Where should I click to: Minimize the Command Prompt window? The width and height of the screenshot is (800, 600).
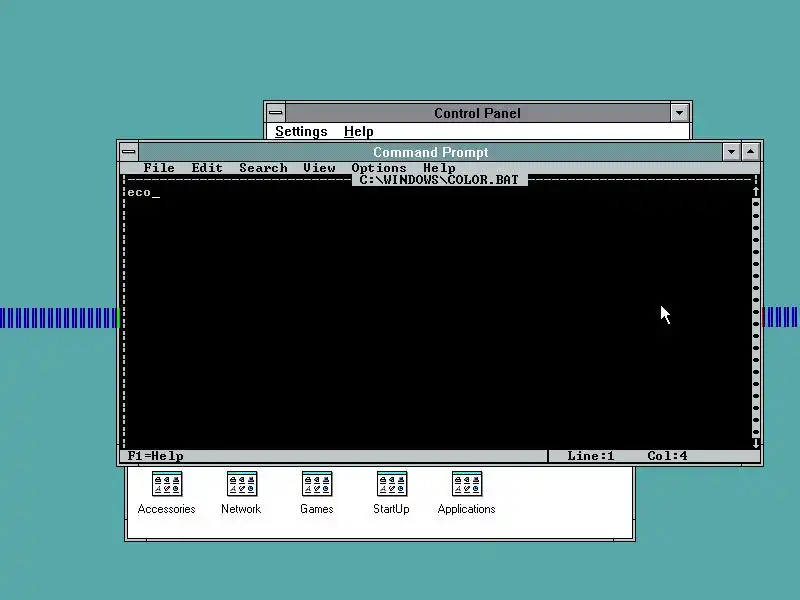click(x=731, y=152)
